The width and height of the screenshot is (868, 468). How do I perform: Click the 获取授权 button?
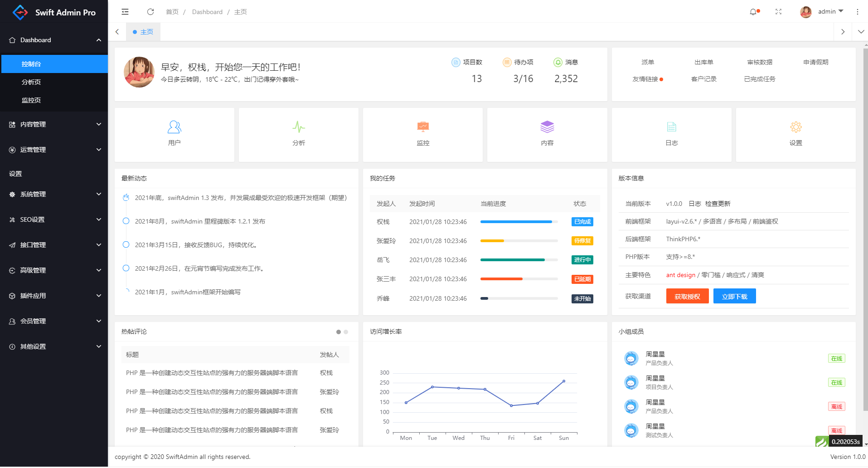click(x=687, y=296)
